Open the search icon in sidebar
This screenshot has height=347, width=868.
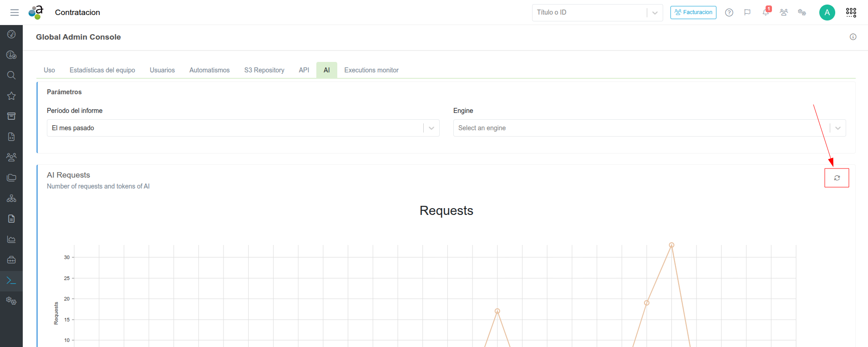pos(11,75)
